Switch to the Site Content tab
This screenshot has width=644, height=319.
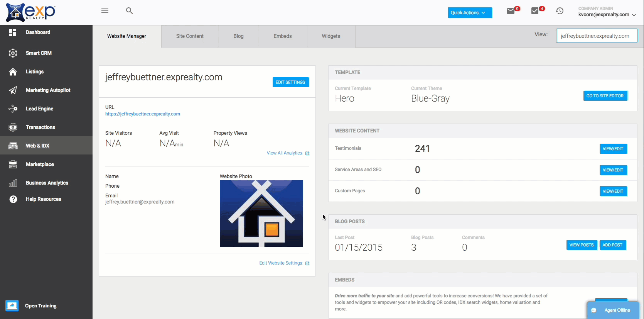pos(190,36)
